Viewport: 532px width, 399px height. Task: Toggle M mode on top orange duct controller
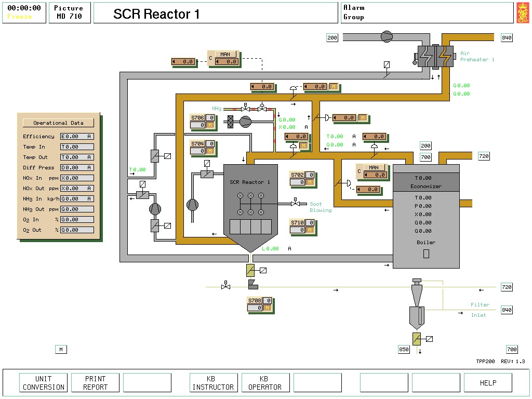click(x=334, y=87)
